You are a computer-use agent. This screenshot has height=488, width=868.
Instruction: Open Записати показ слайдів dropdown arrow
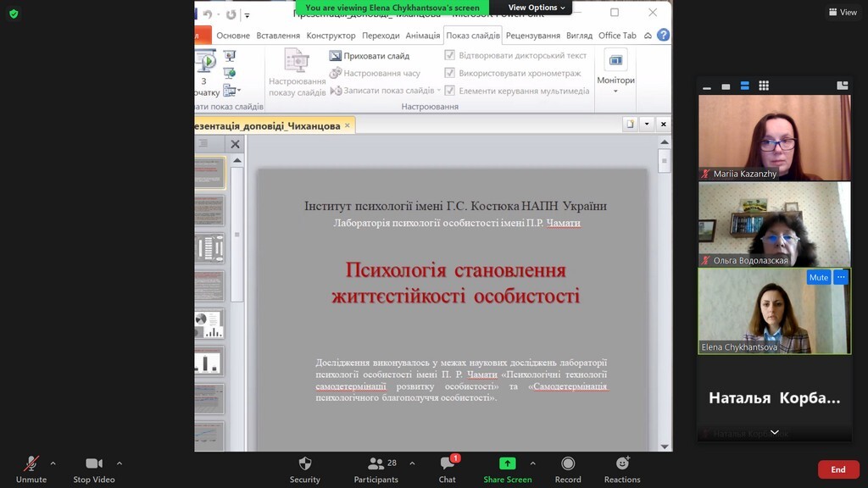pyautogui.click(x=439, y=90)
